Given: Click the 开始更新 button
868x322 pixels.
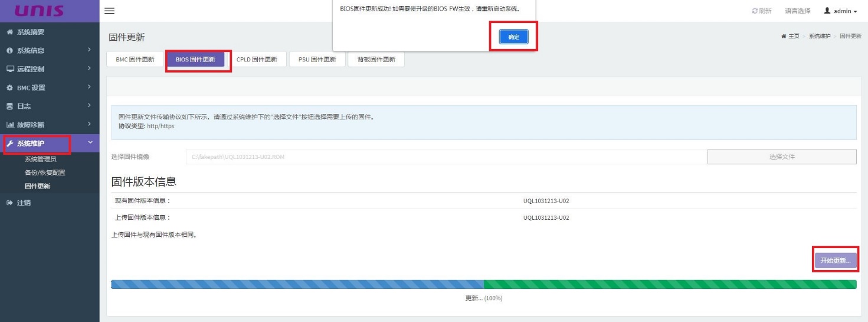Looking at the screenshot, I should pyautogui.click(x=836, y=261).
